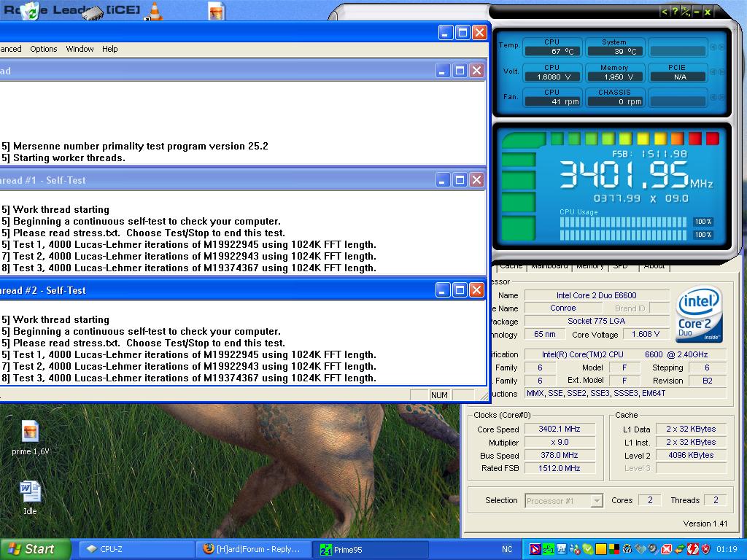Open the Options menu in Prime95
The width and height of the screenshot is (747, 560).
tap(43, 49)
